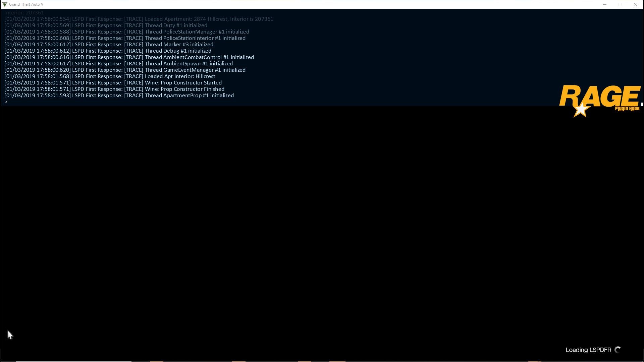Click the GTA V title bar icon
The image size is (644, 362).
pyautogui.click(x=5, y=4)
